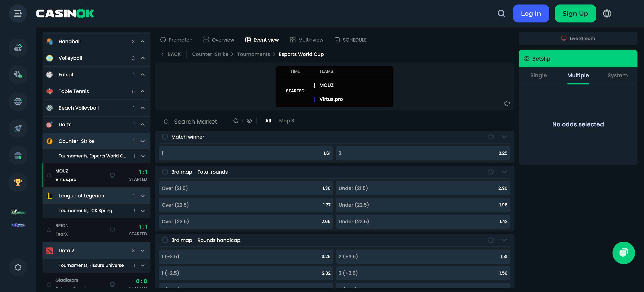Viewport: 644px width, 292px height.
Task: Collapse the Counter-Strike sport chevron
Action: pyautogui.click(x=143, y=141)
